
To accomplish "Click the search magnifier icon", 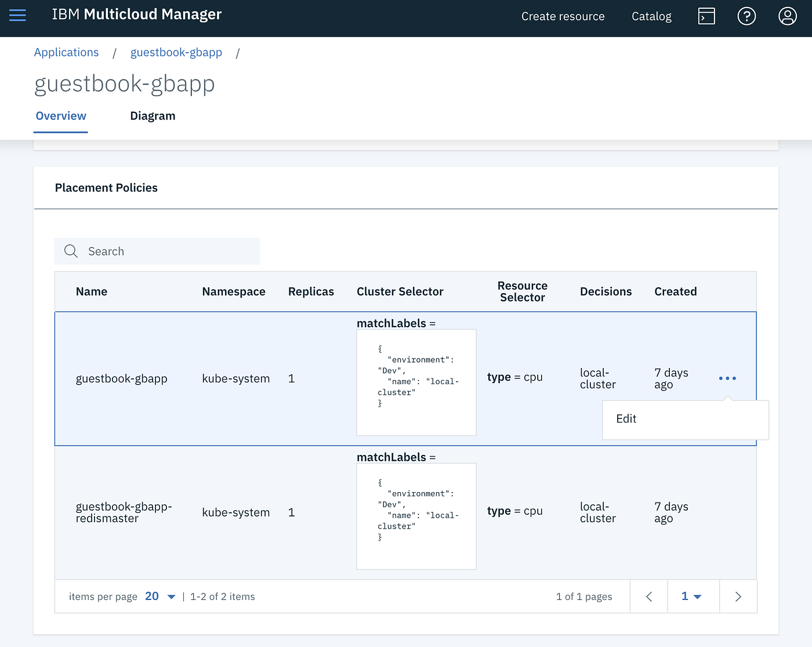I will (71, 251).
